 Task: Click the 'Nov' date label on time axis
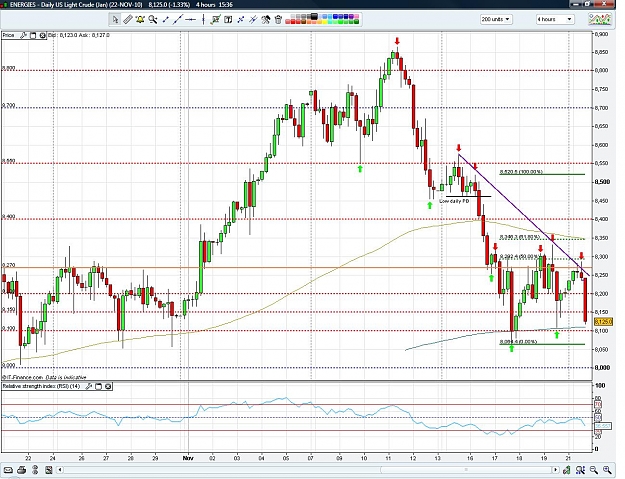coord(188,458)
